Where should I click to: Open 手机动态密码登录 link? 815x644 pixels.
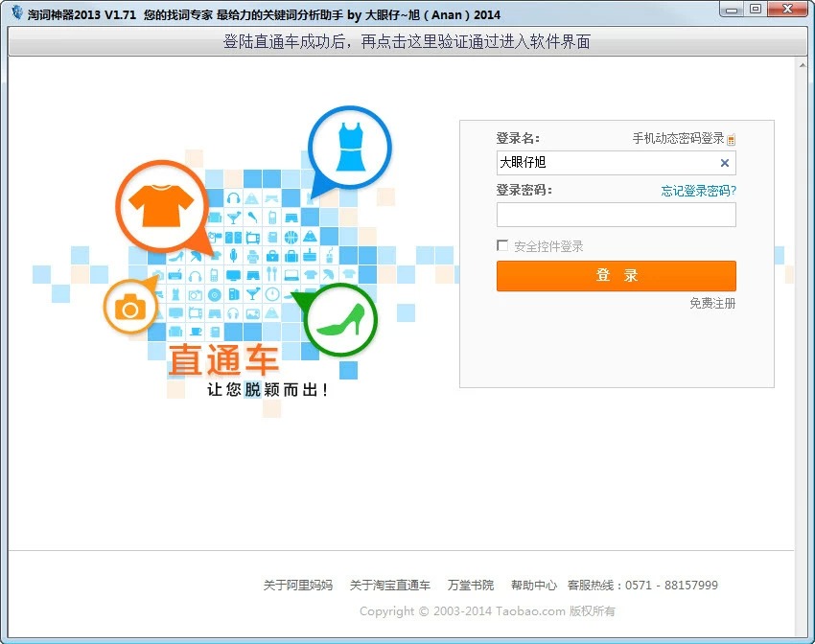point(678,138)
